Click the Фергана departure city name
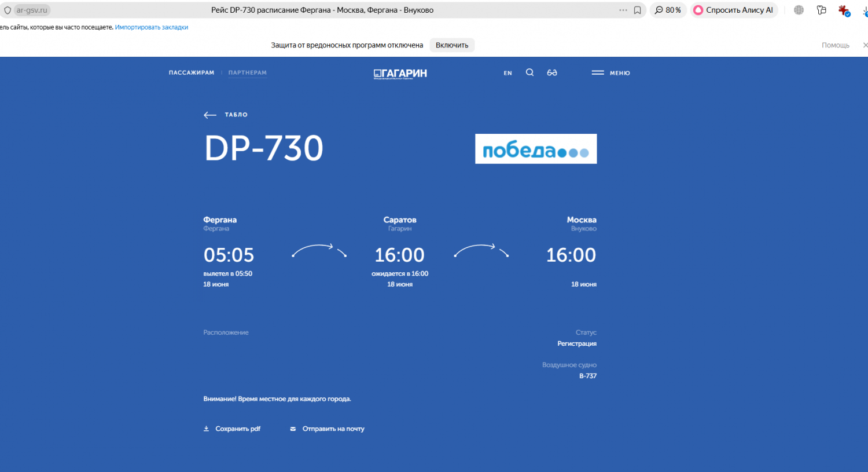Screen dimensions: 868x472 (220, 219)
